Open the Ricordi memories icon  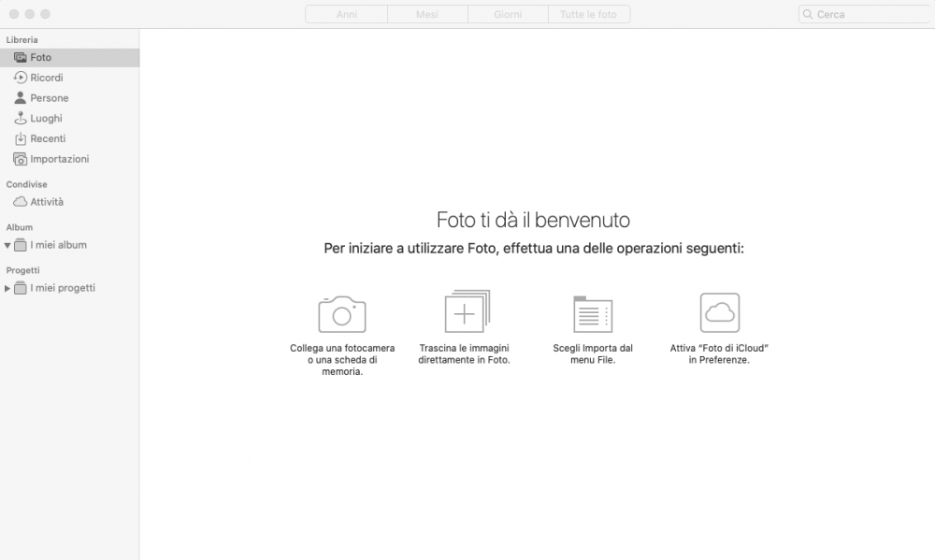[x=21, y=78]
